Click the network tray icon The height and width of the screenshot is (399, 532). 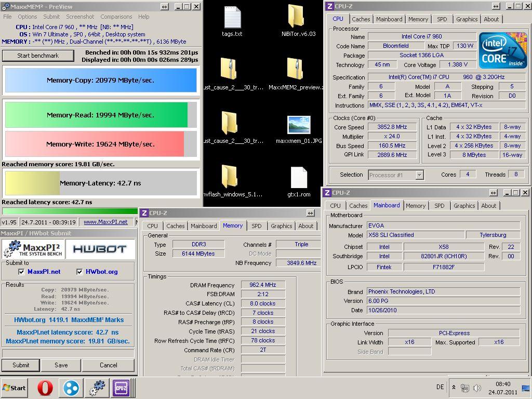465,388
